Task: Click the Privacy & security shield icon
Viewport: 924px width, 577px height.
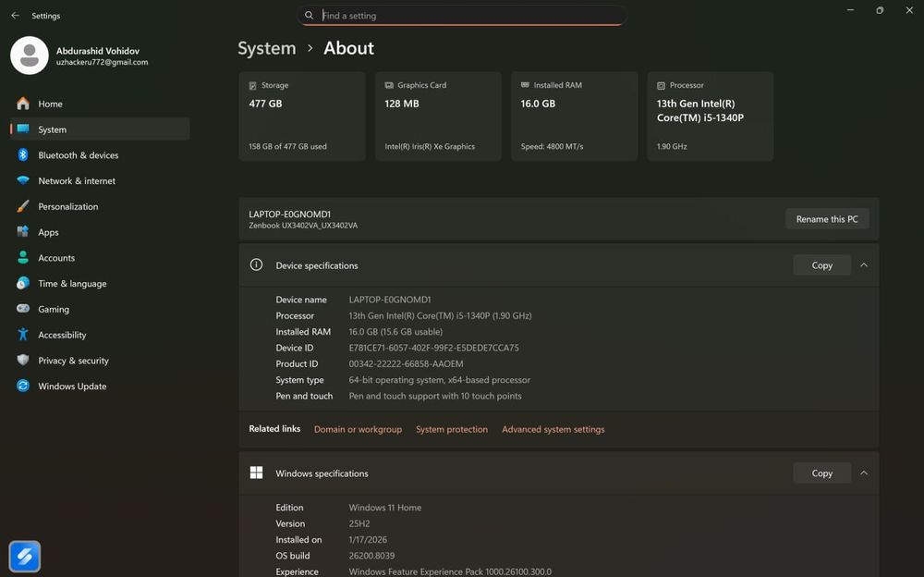Action: click(x=23, y=361)
